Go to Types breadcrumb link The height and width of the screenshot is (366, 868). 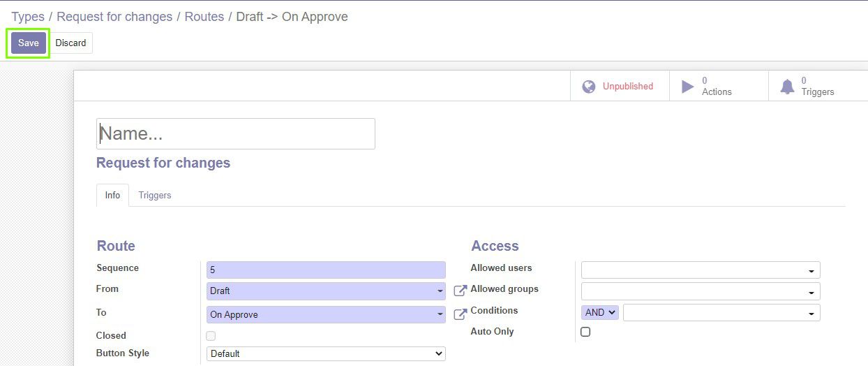[28, 17]
